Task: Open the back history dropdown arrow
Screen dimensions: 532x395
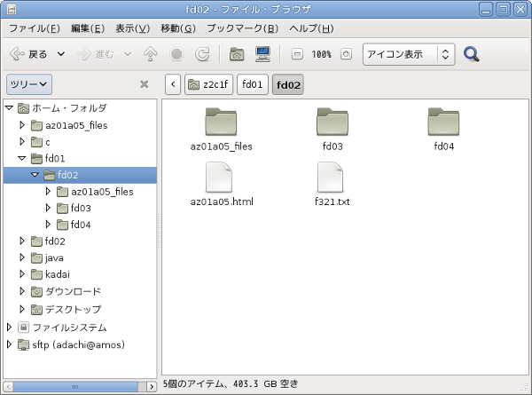Action: tap(60, 54)
